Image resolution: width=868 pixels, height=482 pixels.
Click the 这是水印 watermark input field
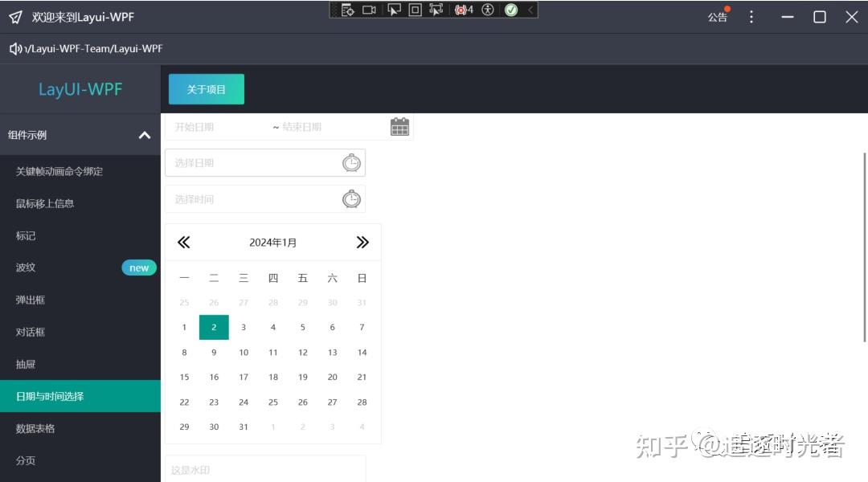tap(265, 469)
